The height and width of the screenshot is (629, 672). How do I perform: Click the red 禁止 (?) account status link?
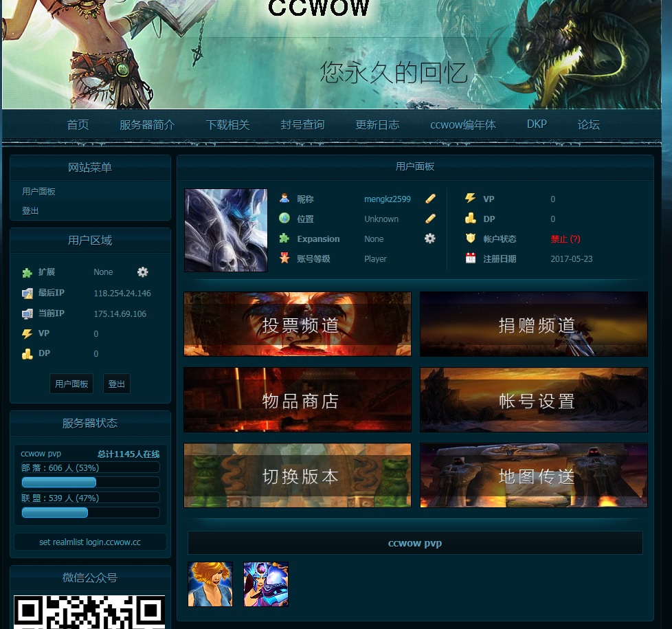click(x=565, y=239)
